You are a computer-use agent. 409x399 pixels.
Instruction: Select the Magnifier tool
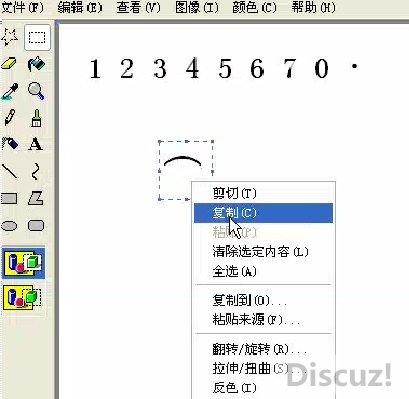(x=36, y=91)
